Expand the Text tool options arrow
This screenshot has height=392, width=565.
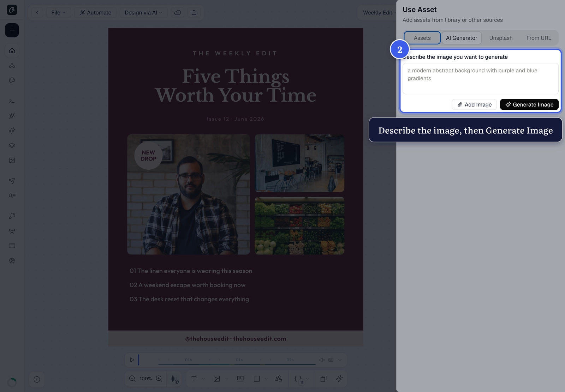pos(203,379)
